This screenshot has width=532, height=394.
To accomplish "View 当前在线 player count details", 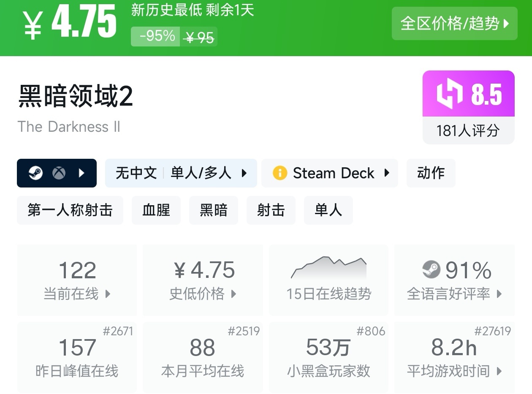I will click(77, 280).
